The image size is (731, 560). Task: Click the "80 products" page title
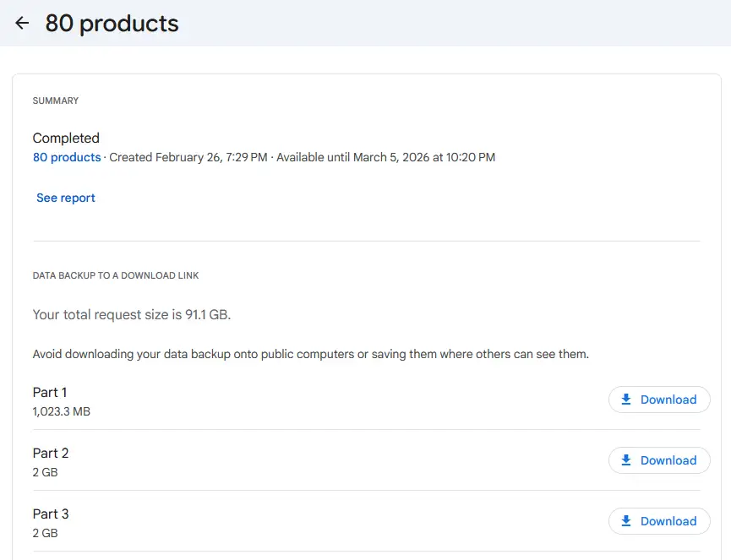pyautogui.click(x=113, y=23)
